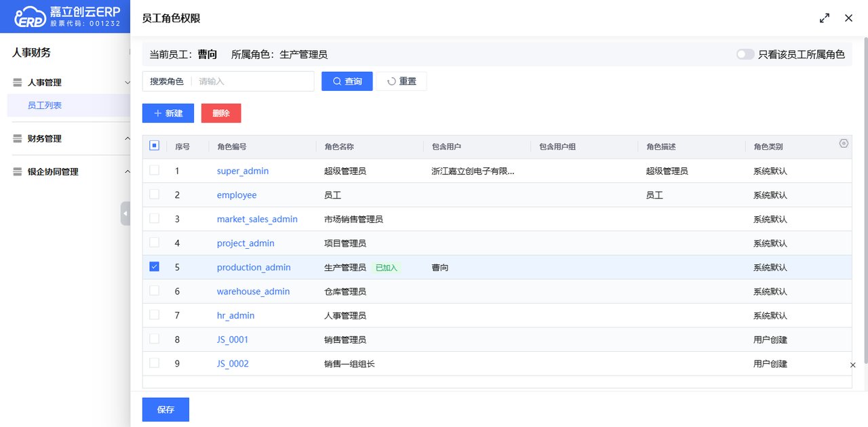Click the 包含用户 column header
The height and width of the screenshot is (427, 868).
click(x=446, y=146)
